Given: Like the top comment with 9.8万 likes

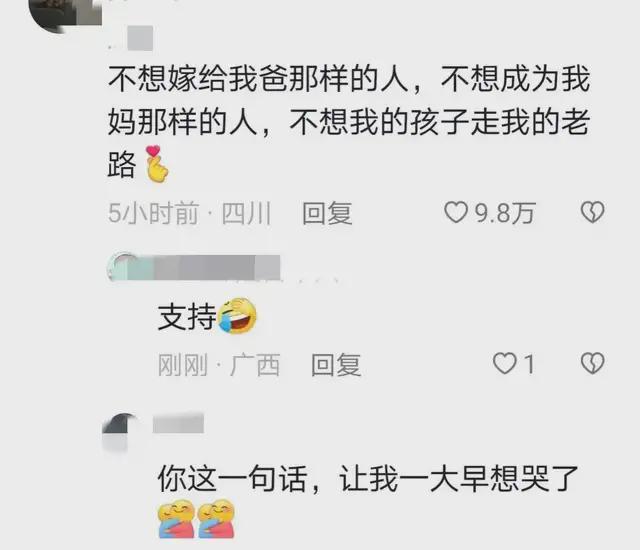Looking at the screenshot, I should (x=456, y=213).
